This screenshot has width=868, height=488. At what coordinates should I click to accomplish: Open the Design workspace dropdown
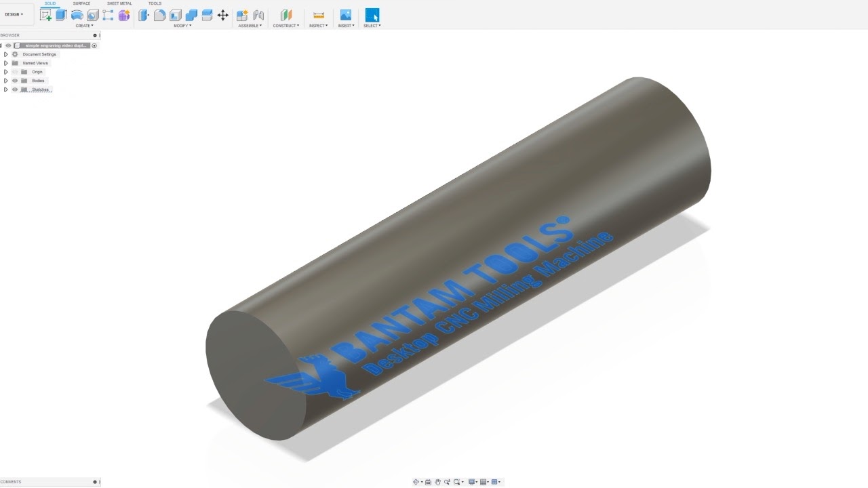[14, 14]
